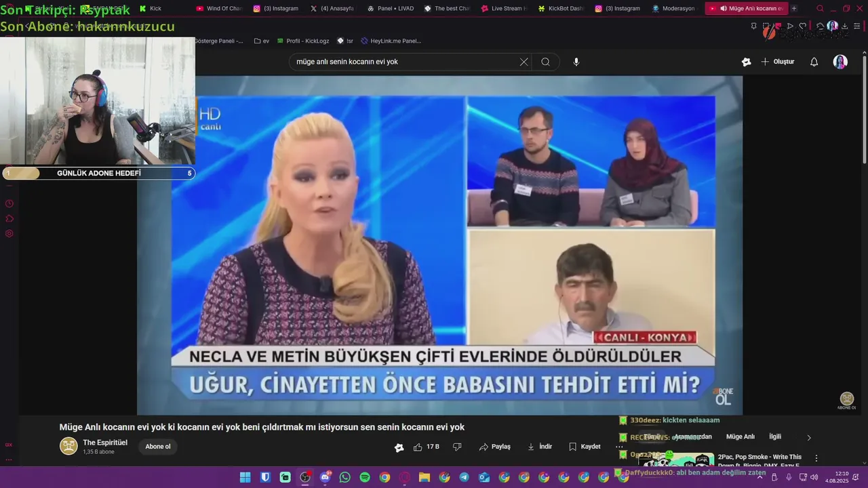Switch to Live Stream browser tab
The image size is (868, 488).
pos(504,8)
